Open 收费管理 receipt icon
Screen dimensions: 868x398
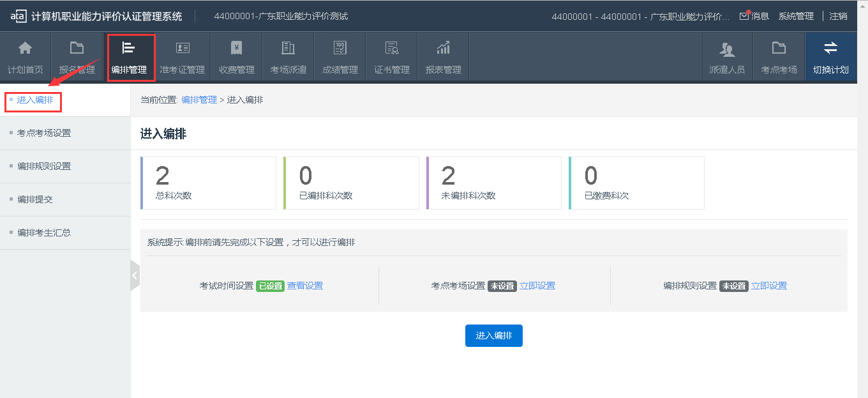pos(237,48)
